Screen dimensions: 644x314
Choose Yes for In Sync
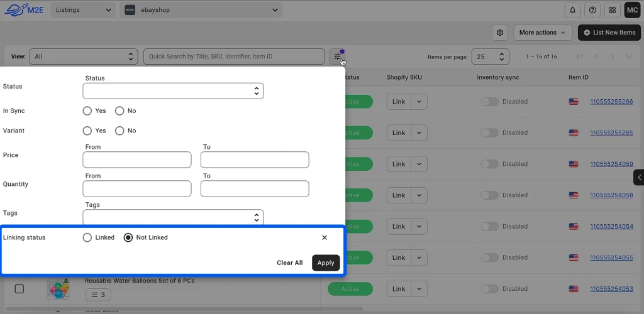pos(87,111)
